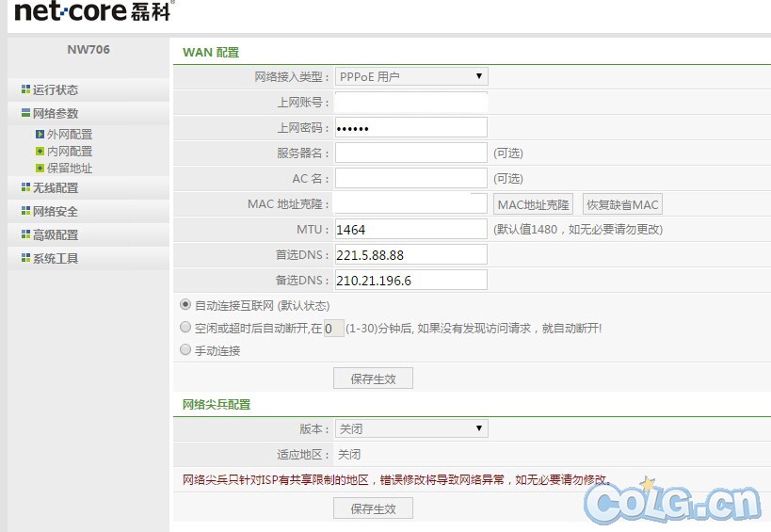
Task: Expand the 系统工具 menu
Action: click(55, 259)
